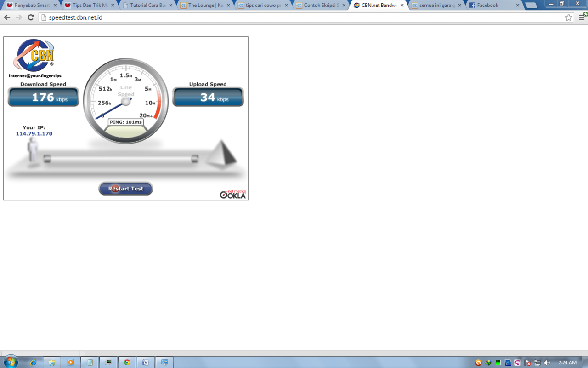Screen dimensions: 588x368
Task: Click the orange circular tray icon
Action: [478, 362]
